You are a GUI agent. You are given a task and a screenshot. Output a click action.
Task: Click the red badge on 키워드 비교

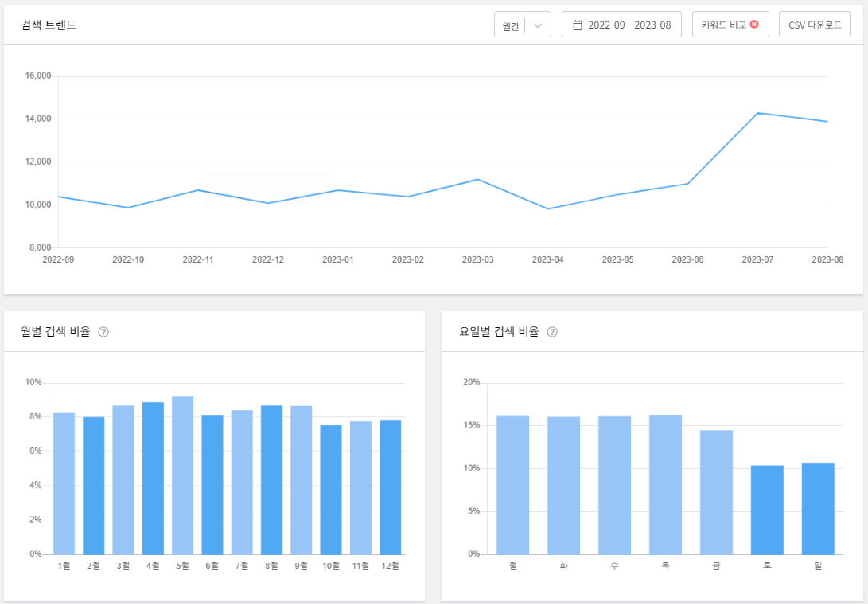pos(756,24)
